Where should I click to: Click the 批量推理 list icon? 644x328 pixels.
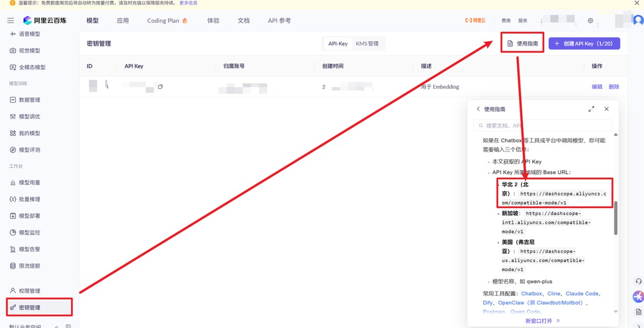[13, 199]
